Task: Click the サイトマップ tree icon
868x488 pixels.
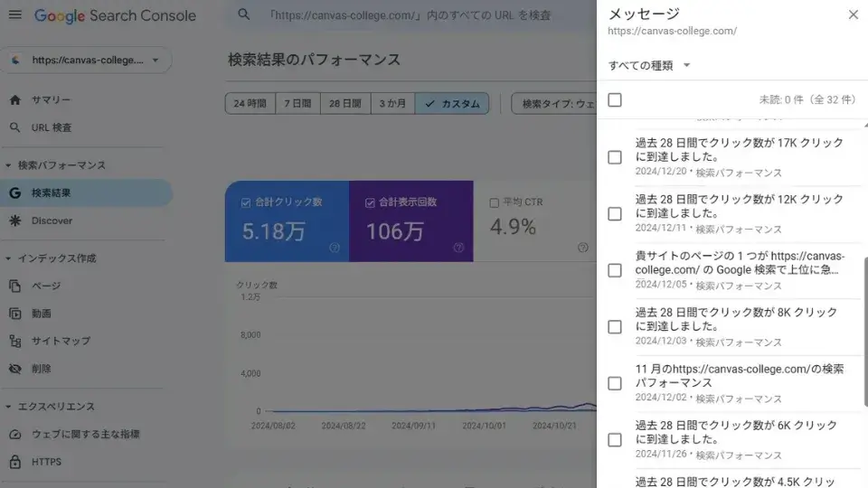Action: [15, 342]
